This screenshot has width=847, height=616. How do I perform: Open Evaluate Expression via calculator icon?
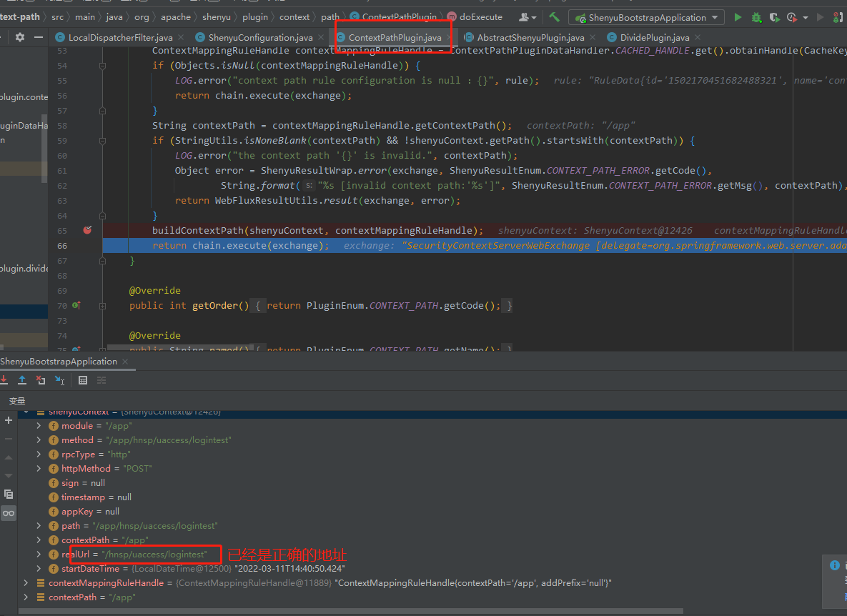[x=82, y=380]
